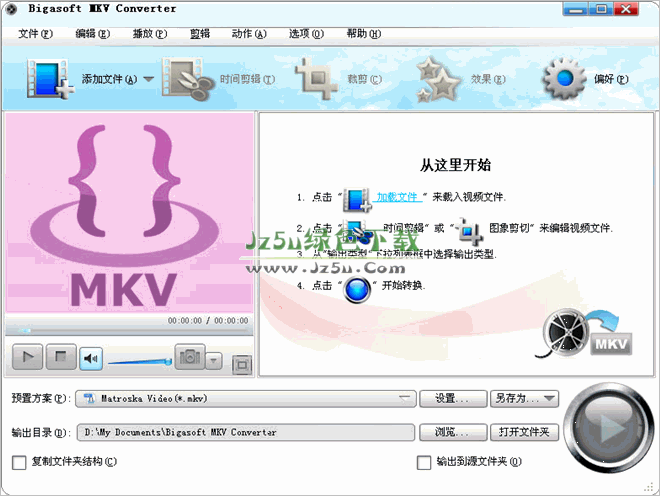Click the Crop tool icon in toolbar

coord(317,79)
